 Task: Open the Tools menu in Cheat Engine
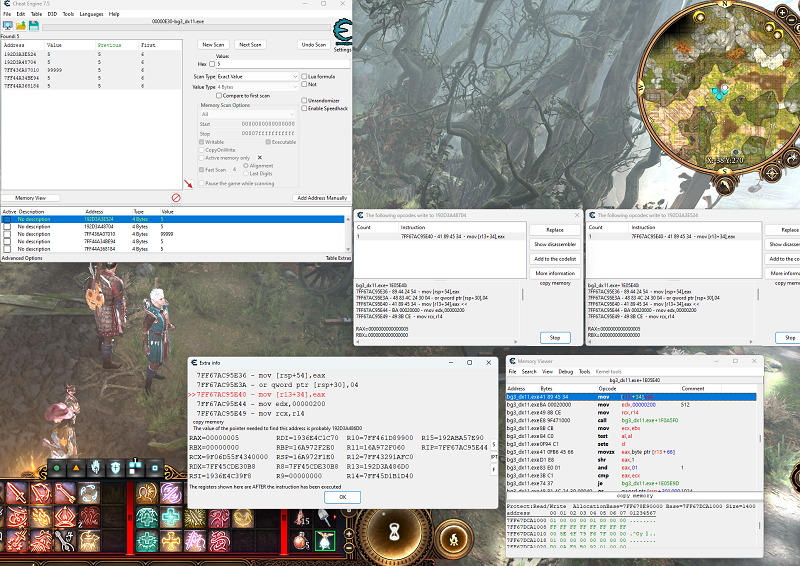coord(68,14)
